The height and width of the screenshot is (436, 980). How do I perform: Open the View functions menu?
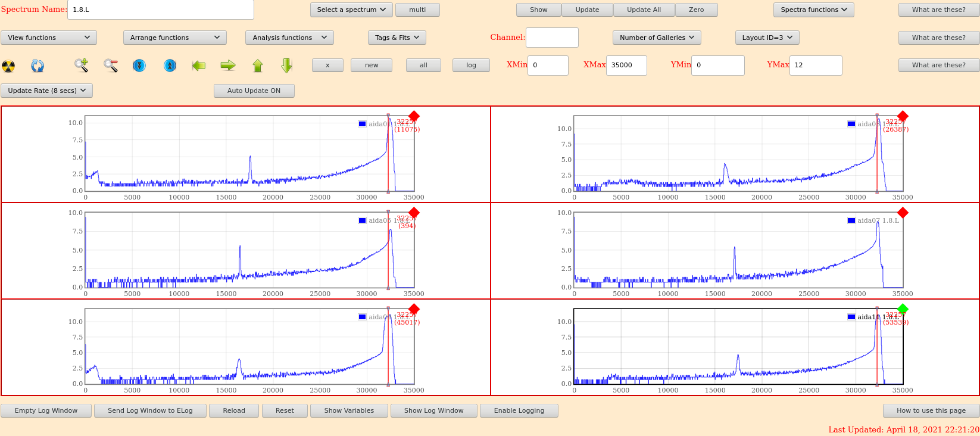(49, 38)
